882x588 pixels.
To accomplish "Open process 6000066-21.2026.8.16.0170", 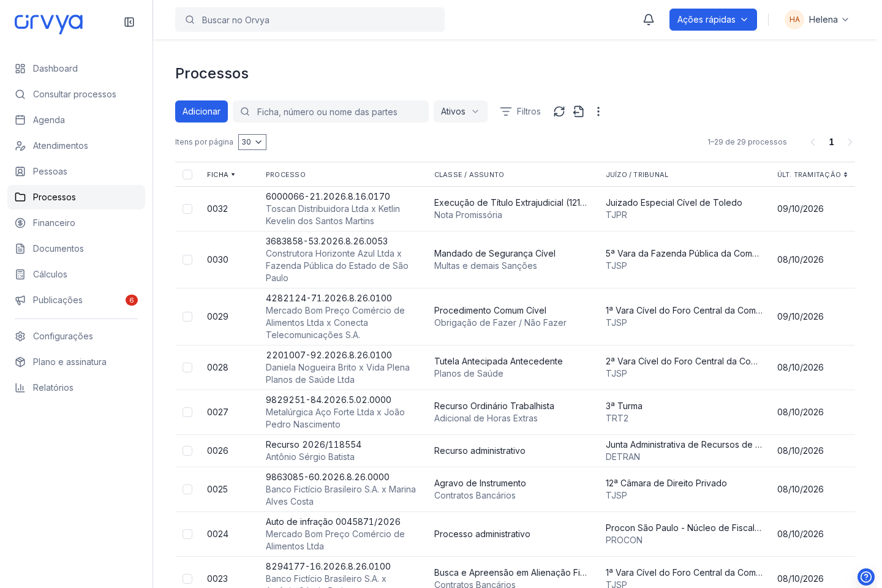I will pyautogui.click(x=328, y=197).
